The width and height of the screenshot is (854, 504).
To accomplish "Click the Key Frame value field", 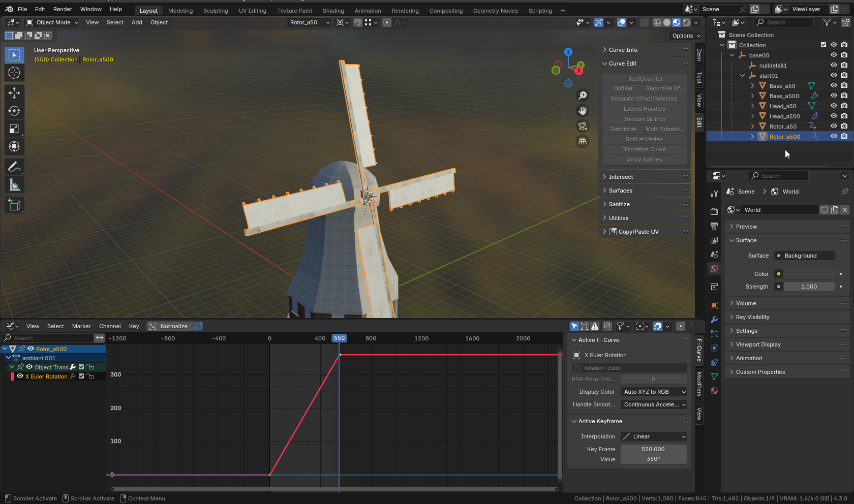I will pos(653,449).
